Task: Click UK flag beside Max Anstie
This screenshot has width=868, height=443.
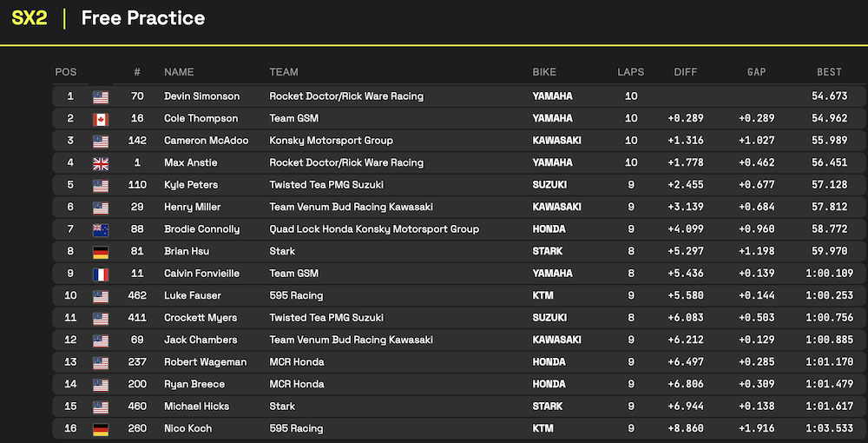Action: pos(101,163)
